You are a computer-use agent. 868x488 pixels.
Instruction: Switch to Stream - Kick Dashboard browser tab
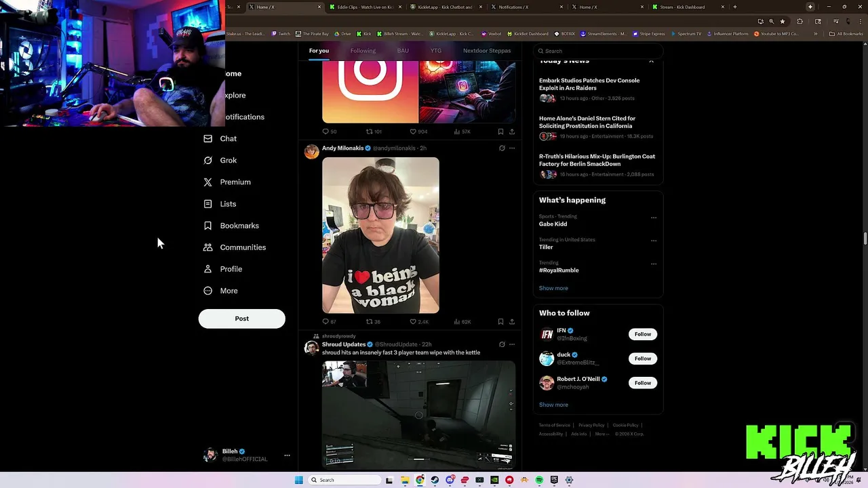[x=686, y=7]
